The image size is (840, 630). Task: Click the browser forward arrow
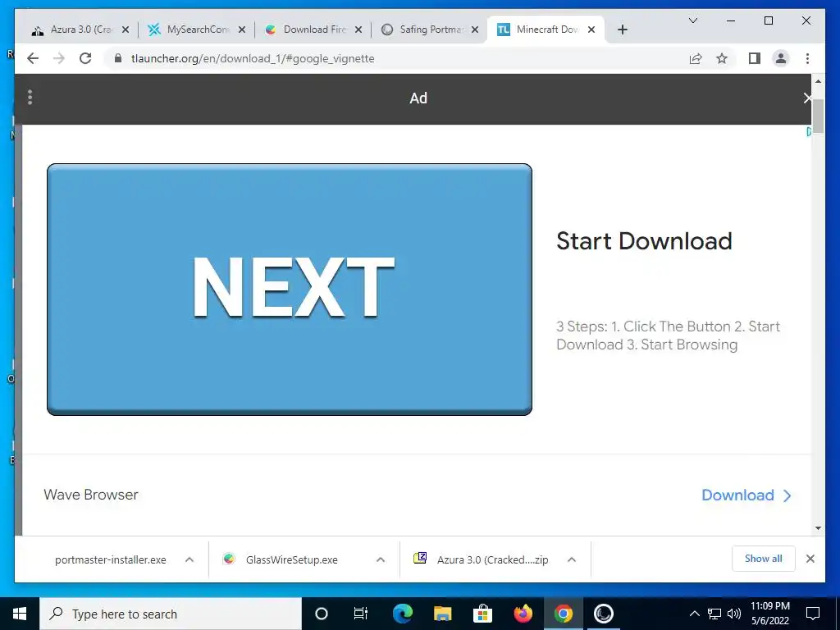(59, 58)
